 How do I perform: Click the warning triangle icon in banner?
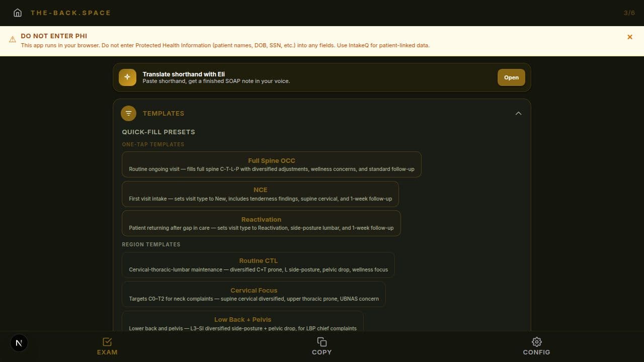click(13, 40)
